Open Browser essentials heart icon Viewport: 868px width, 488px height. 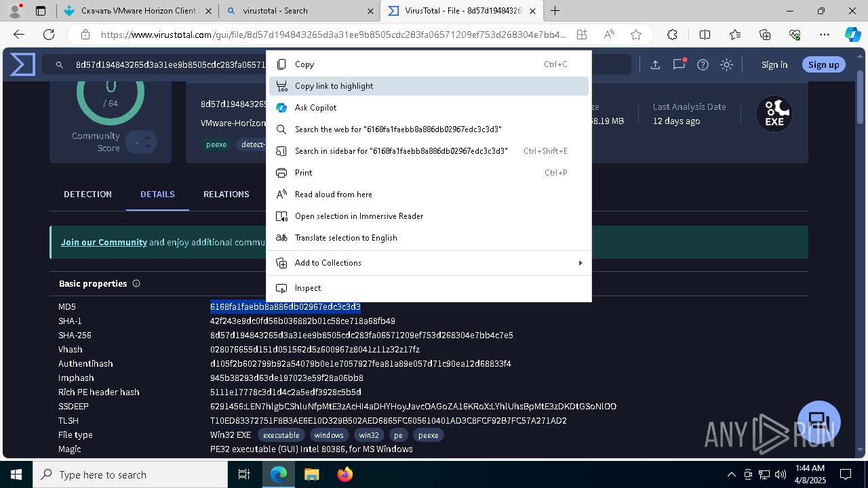coord(795,35)
